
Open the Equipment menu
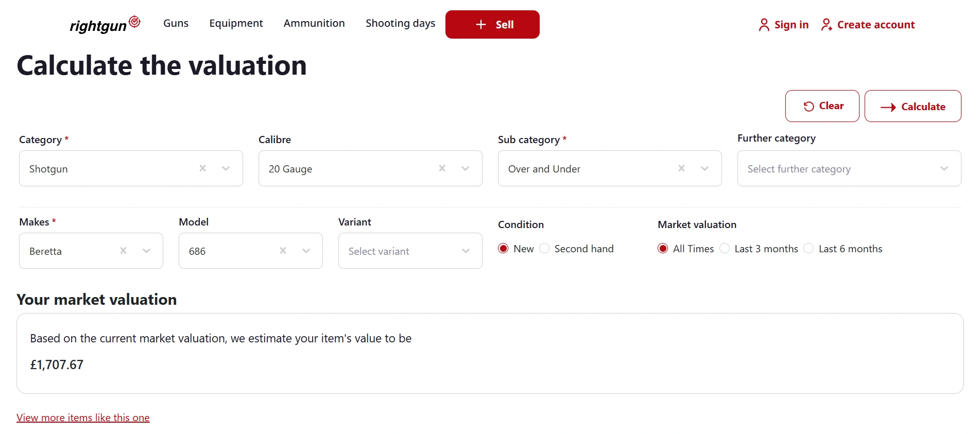(236, 24)
